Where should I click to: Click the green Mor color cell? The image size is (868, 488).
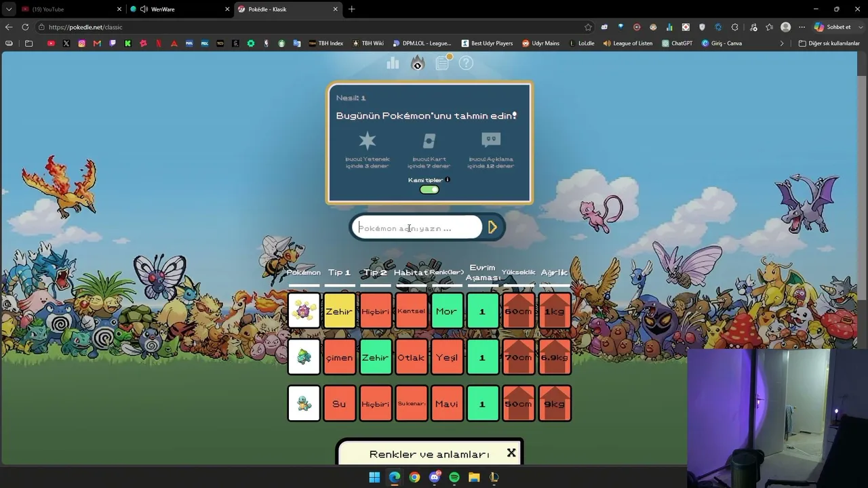(447, 311)
